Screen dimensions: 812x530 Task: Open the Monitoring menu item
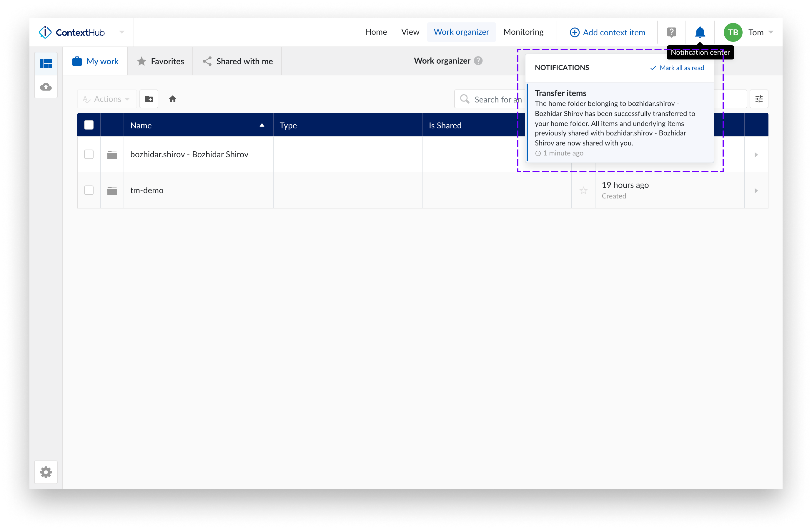[523, 32]
